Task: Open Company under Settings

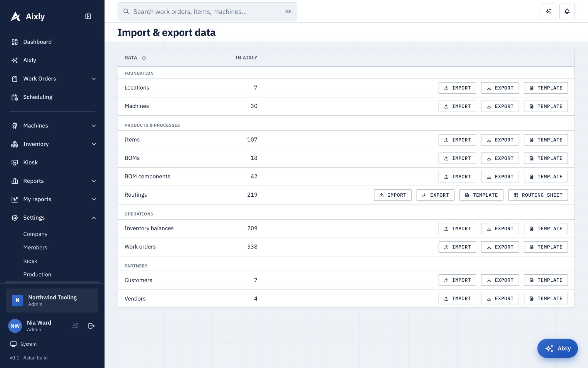Action: pyautogui.click(x=35, y=234)
